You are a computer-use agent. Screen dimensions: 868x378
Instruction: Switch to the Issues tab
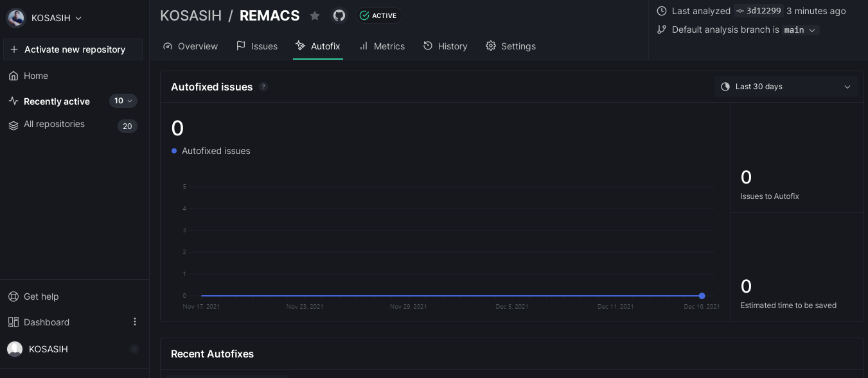[257, 46]
